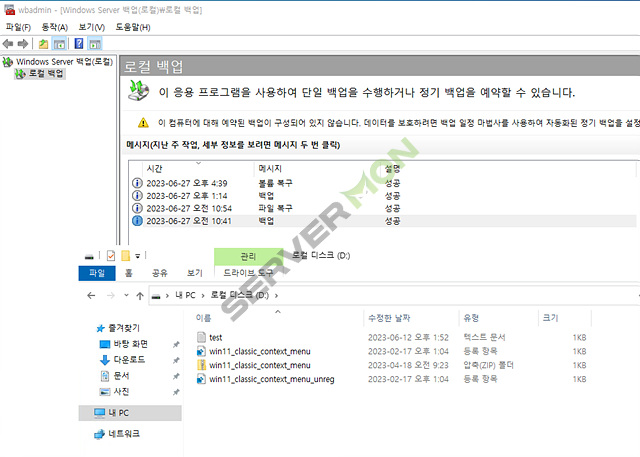
Task: Click win11_classic_context_menu_unreg registry icon
Action: click(201, 379)
